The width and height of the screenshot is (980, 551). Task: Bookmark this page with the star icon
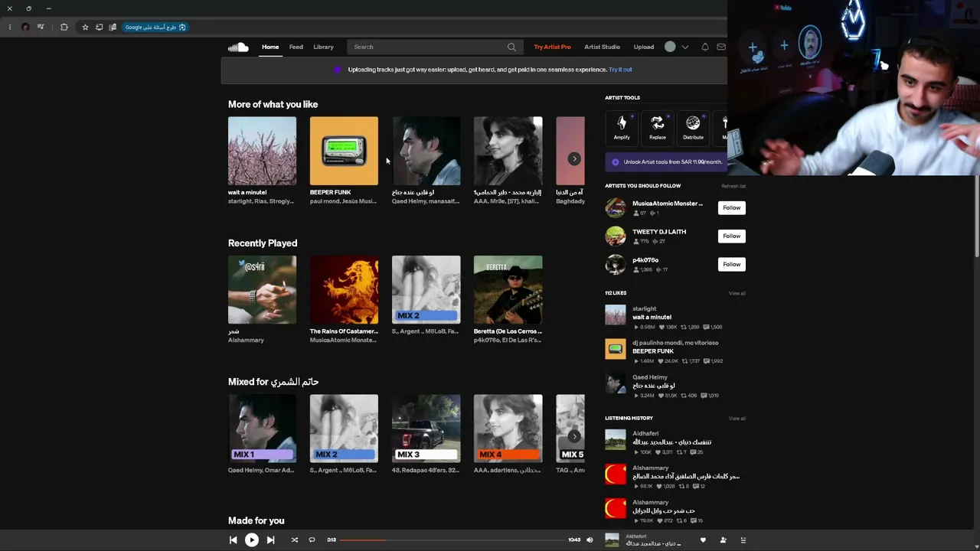(85, 28)
